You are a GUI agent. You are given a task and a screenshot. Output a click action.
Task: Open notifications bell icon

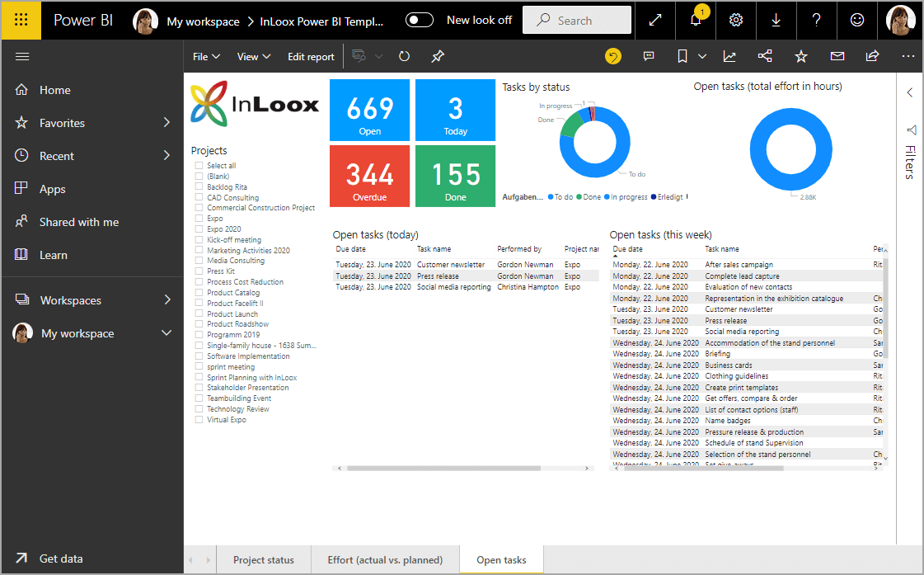pyautogui.click(x=696, y=20)
